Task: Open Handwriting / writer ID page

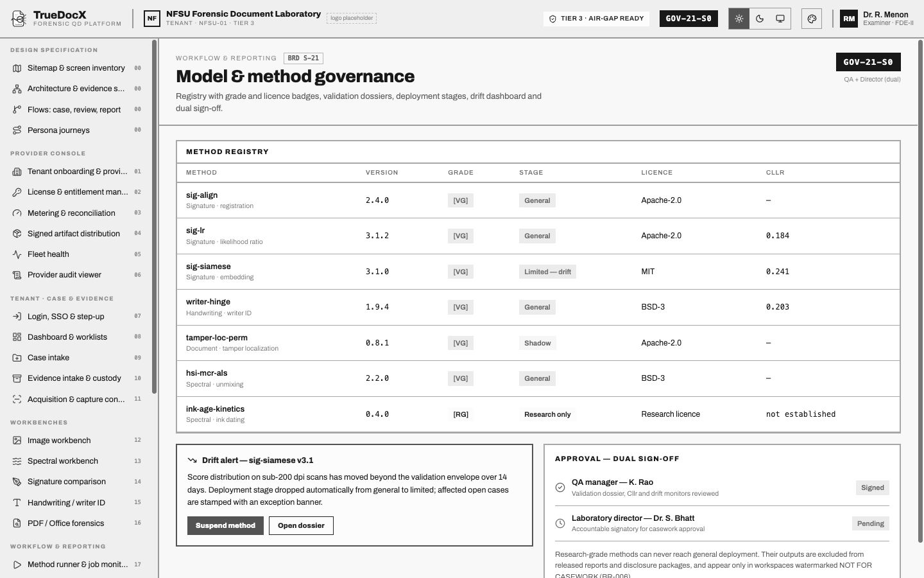Action: tap(76, 503)
